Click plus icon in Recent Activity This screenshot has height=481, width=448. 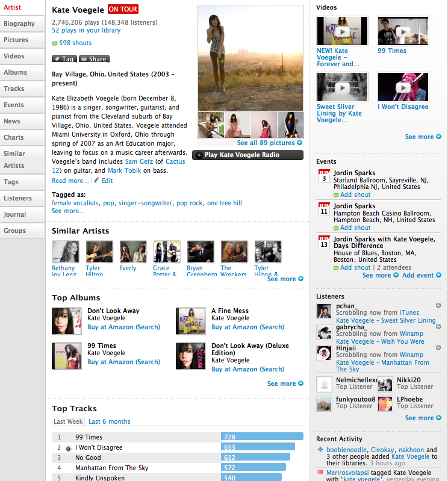click(x=320, y=450)
